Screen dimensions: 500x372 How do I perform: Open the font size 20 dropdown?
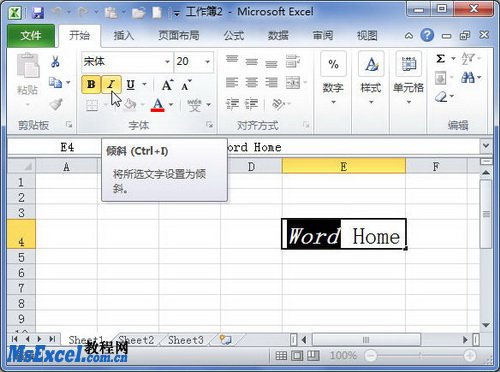pyautogui.click(x=207, y=62)
